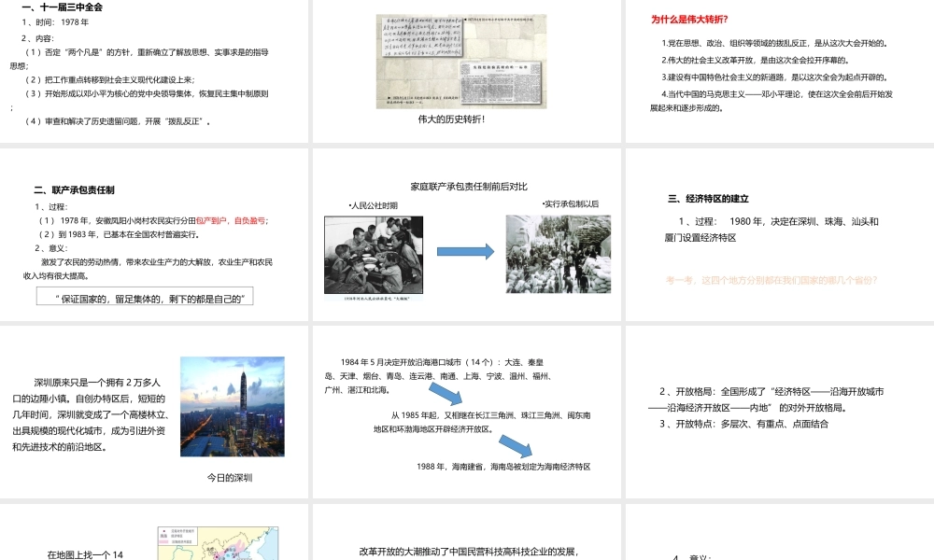Open the slide listing 开放格局 and 开放特点
Image resolution: width=934 pixels, height=560 pixels.
(x=780, y=412)
